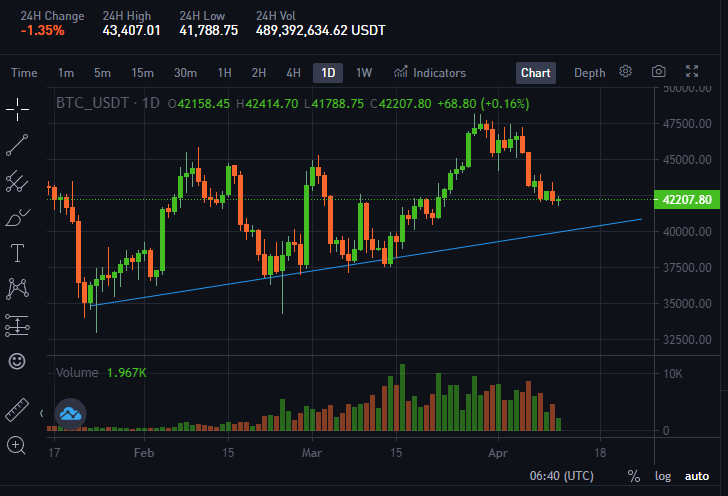Select the crosshair cursor tool
Screen dimensions: 728x496
coord(17,109)
